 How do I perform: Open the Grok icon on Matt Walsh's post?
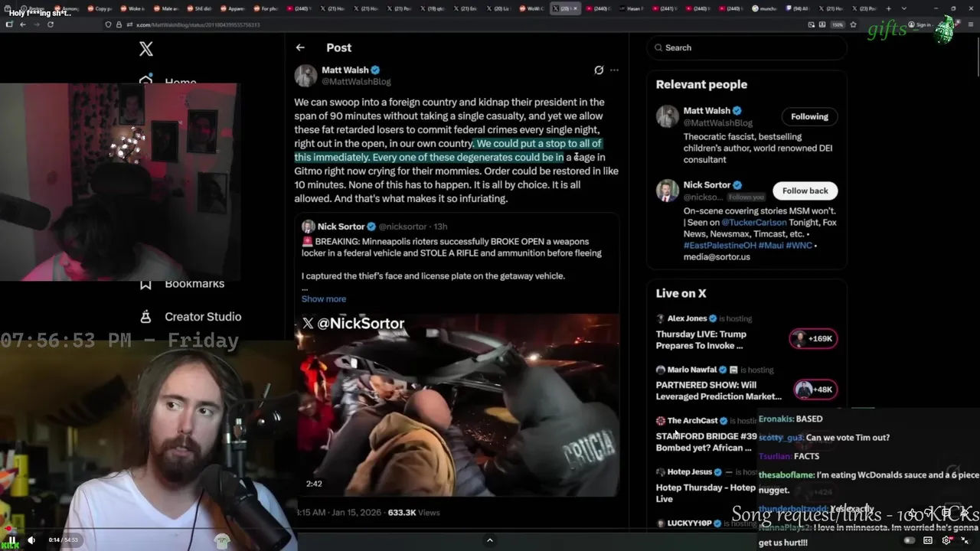[599, 70]
